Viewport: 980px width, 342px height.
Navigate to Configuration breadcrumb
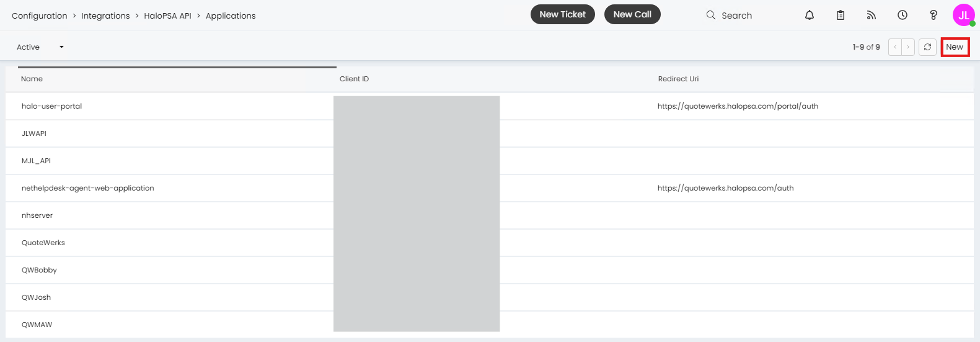click(x=39, y=16)
